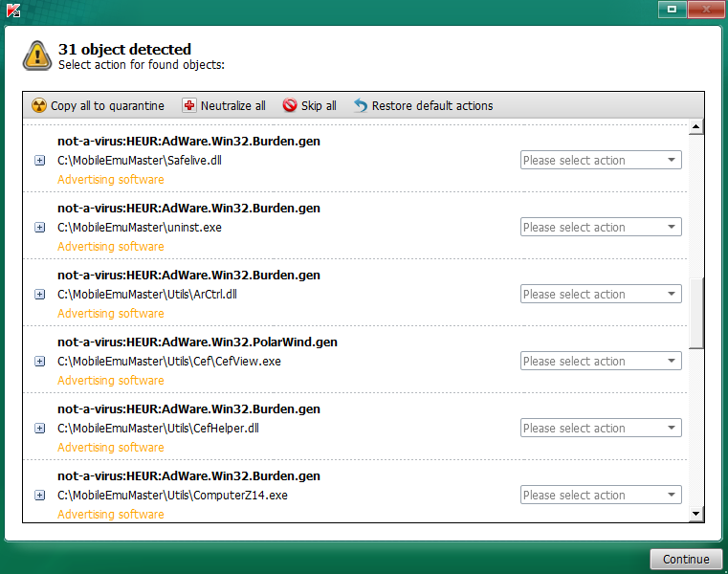The height and width of the screenshot is (574, 728).
Task: Select path C:\MobileEmuMaster\Utils\CefHelper.dll
Action: (158, 428)
